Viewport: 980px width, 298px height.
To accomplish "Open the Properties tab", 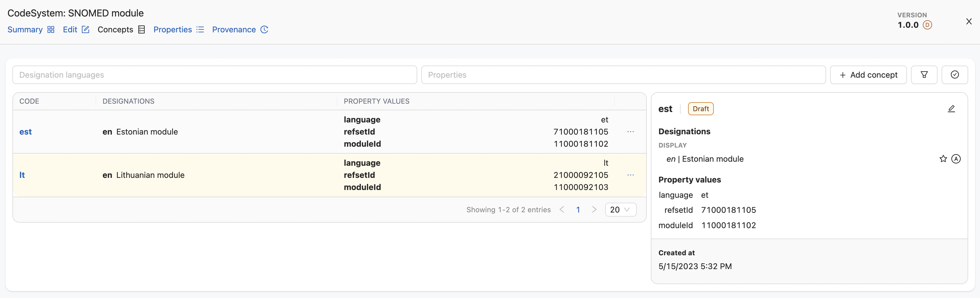I will pos(178,30).
